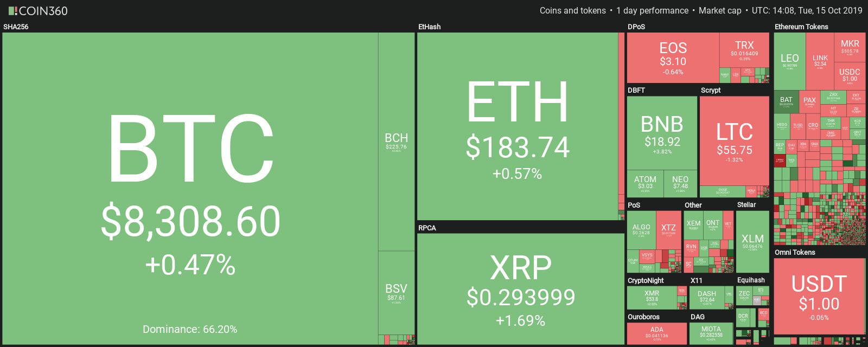Open the BSV tile at $87.61
The image size is (868, 347).
tap(397, 293)
